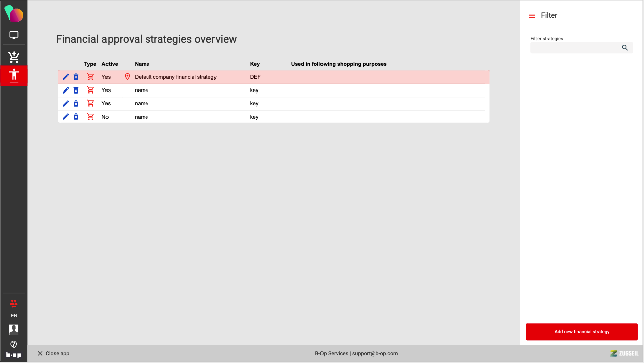Edit the Default company financial strategy
644x363 pixels.
[x=66, y=77]
